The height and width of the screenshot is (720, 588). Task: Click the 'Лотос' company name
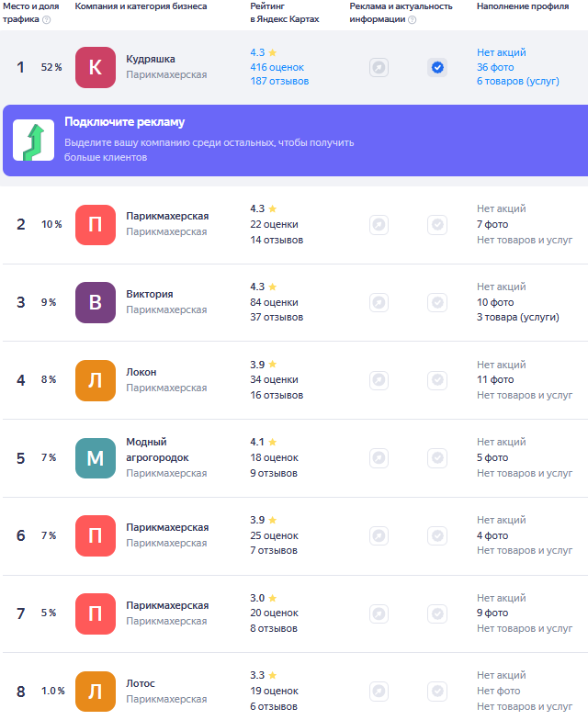(x=141, y=683)
